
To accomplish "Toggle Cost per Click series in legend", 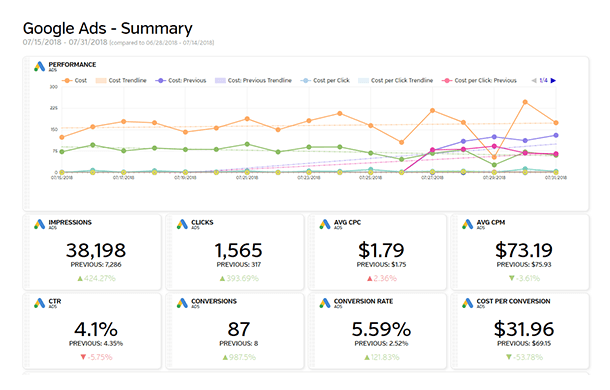I will click(x=325, y=81).
